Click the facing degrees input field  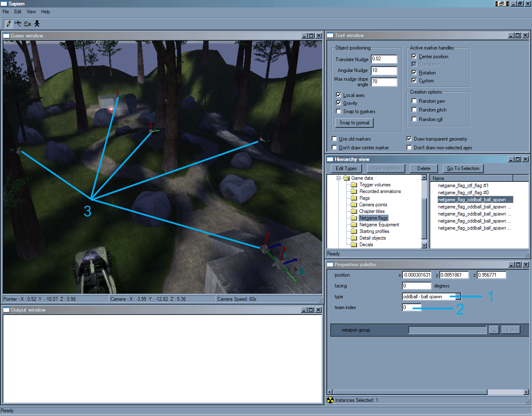pyautogui.click(x=417, y=286)
